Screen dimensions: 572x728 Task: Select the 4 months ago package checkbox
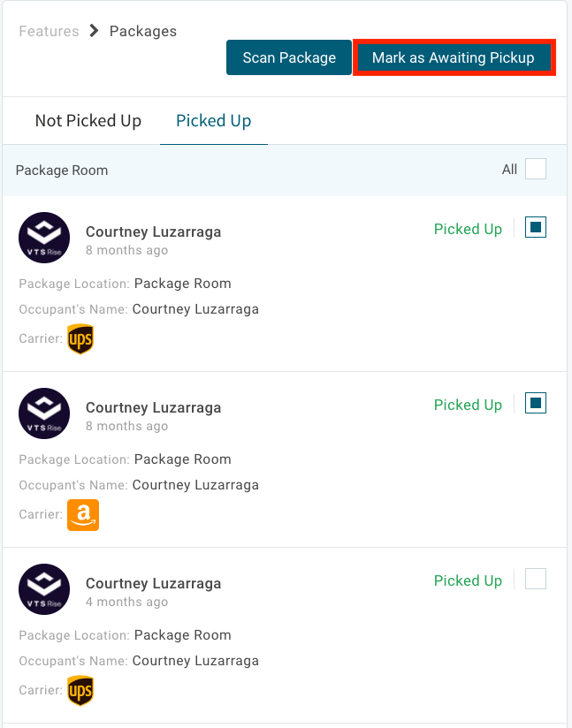pos(536,580)
